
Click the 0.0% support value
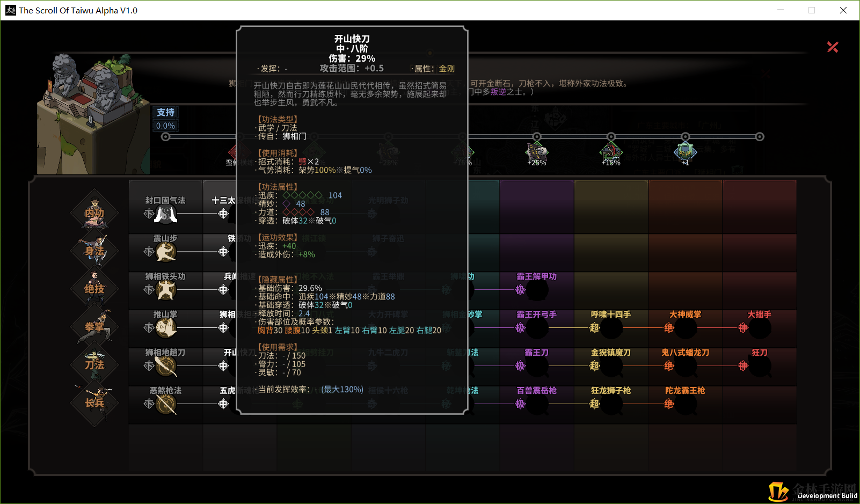tap(166, 126)
